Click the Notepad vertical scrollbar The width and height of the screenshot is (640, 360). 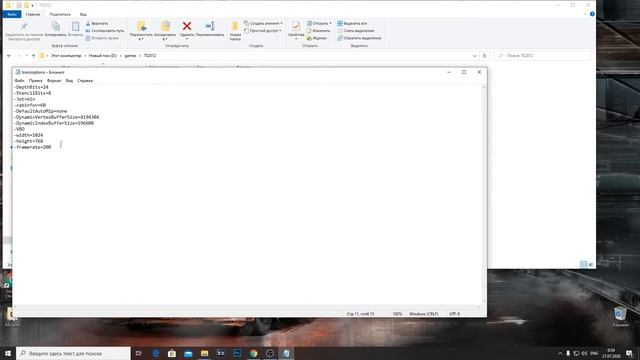484,194
